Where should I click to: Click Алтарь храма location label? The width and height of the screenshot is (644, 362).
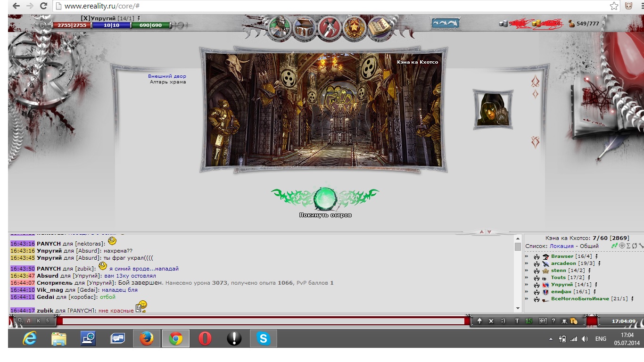point(168,82)
